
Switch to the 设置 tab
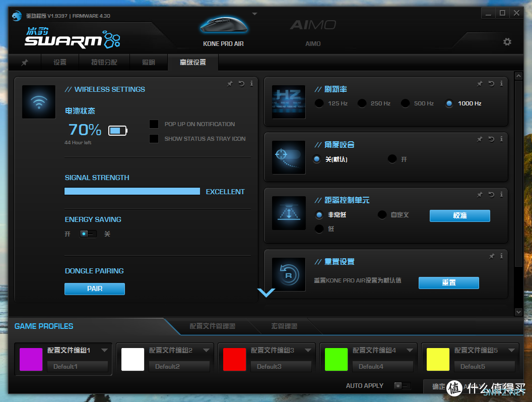tap(60, 63)
